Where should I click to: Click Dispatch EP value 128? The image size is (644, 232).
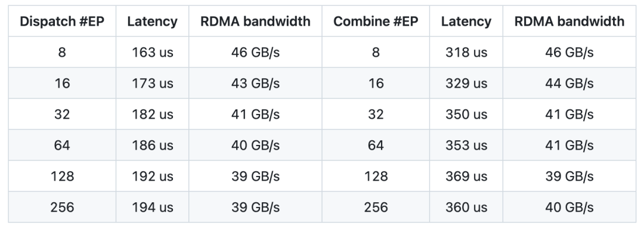tap(62, 176)
